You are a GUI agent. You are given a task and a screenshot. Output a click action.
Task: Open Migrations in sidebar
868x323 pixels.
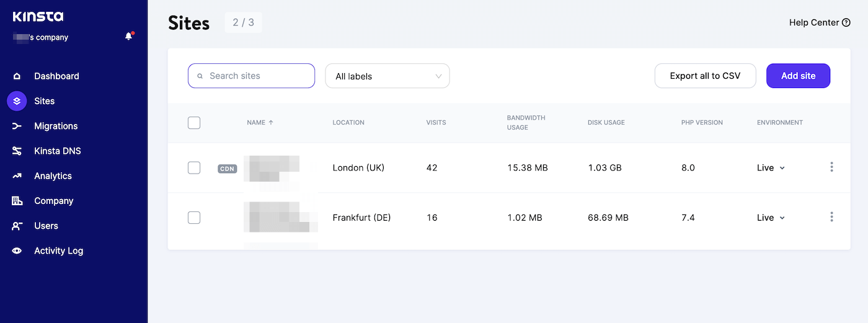[56, 126]
